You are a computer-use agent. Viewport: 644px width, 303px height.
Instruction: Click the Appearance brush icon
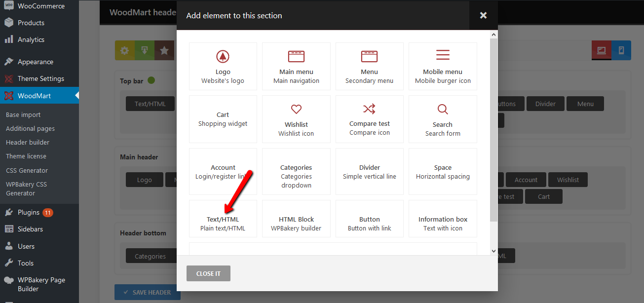(9, 62)
